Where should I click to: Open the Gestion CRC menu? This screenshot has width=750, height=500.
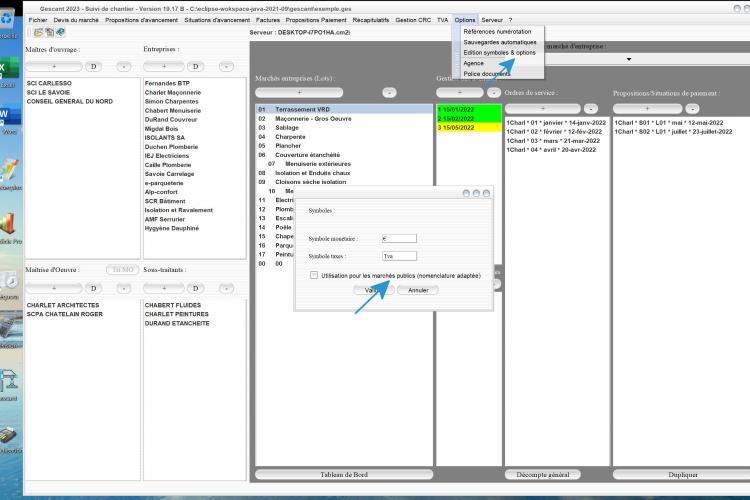413,20
